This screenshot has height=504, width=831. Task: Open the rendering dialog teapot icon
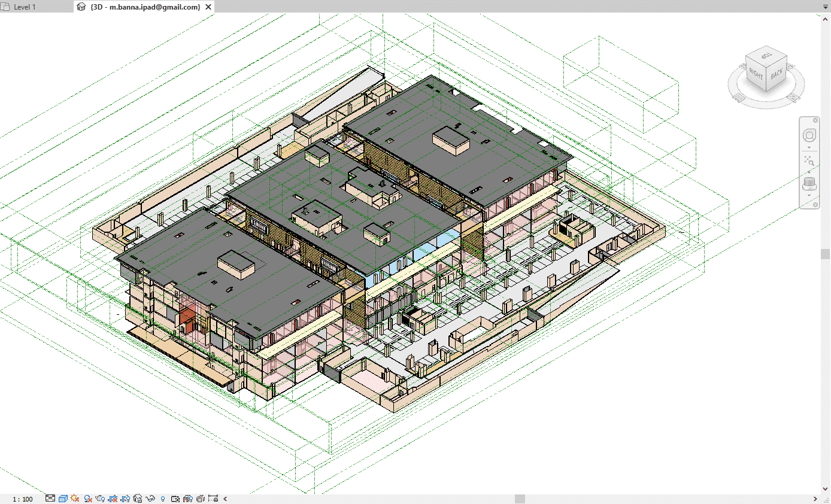(100, 499)
